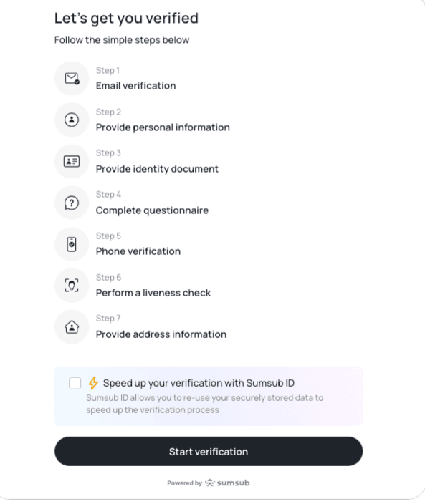Enable the Sumsub ID speed-up checkbox
Viewport: 425px width, 504px height.
point(75,383)
